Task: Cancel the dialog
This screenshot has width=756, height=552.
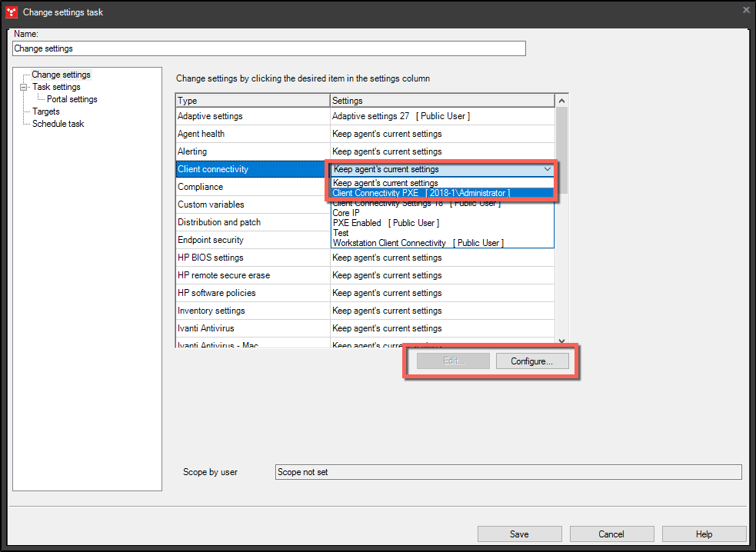Action: pos(611,534)
